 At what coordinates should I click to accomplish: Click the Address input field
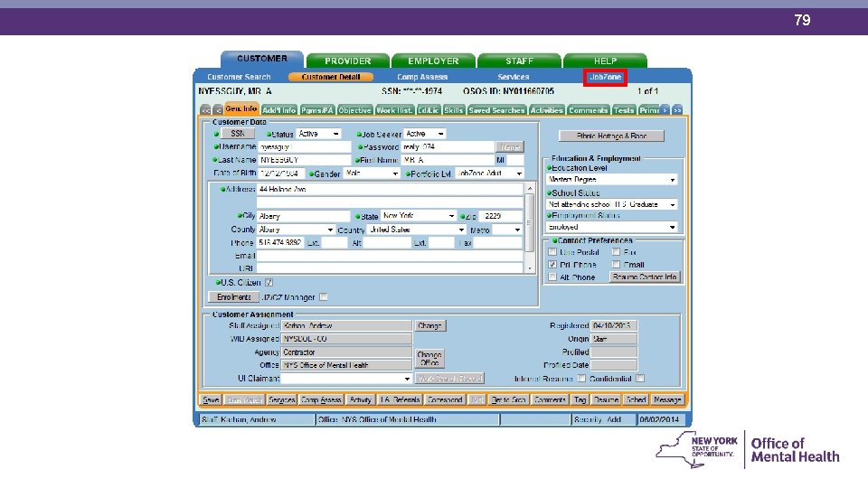(x=390, y=189)
